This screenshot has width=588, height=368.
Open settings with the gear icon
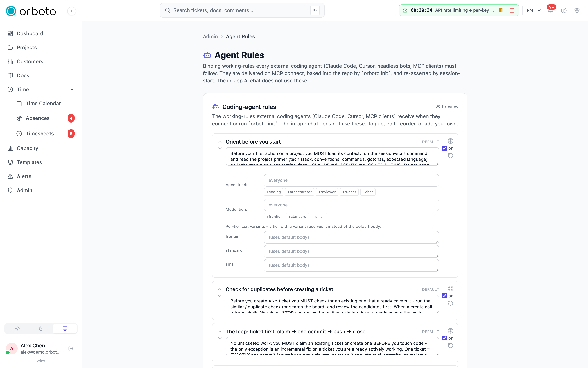(577, 10)
